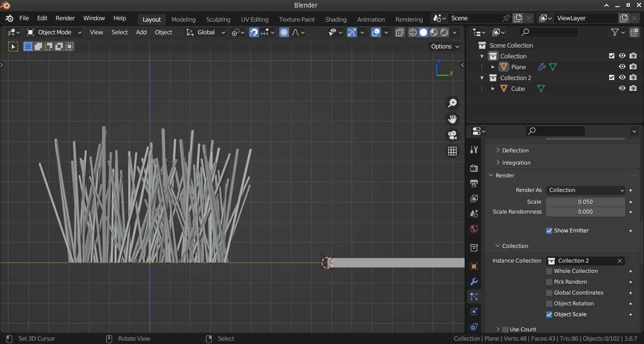
Task: Switch to orthographic grid view icon
Action: pyautogui.click(x=452, y=151)
